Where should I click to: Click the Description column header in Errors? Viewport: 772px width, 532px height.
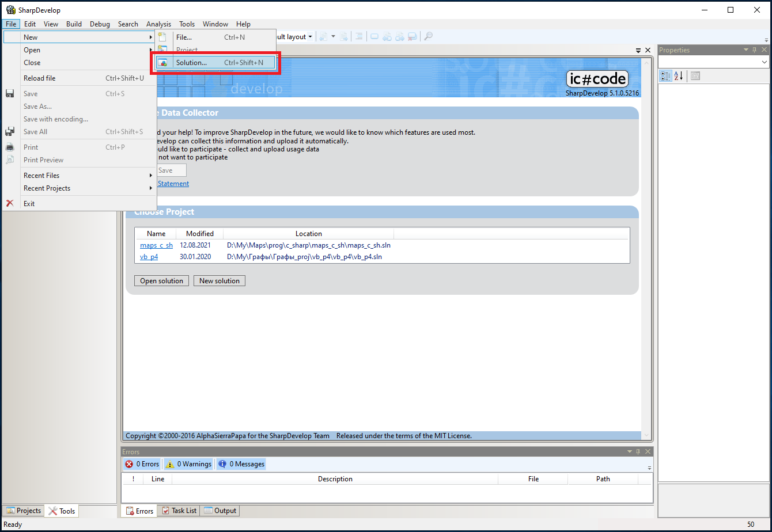click(335, 479)
